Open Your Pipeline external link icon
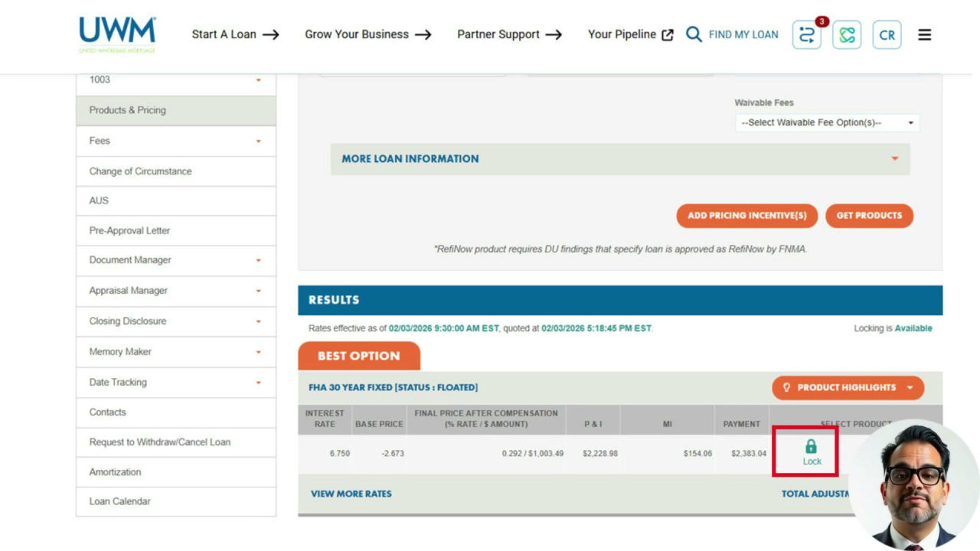This screenshot has height=551, width=980. pyautogui.click(x=668, y=34)
